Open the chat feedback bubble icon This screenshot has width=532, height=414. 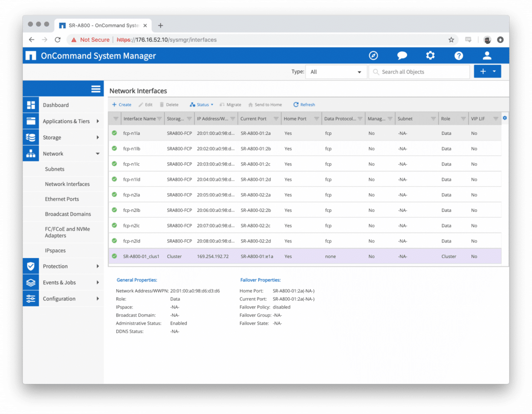[x=402, y=55]
